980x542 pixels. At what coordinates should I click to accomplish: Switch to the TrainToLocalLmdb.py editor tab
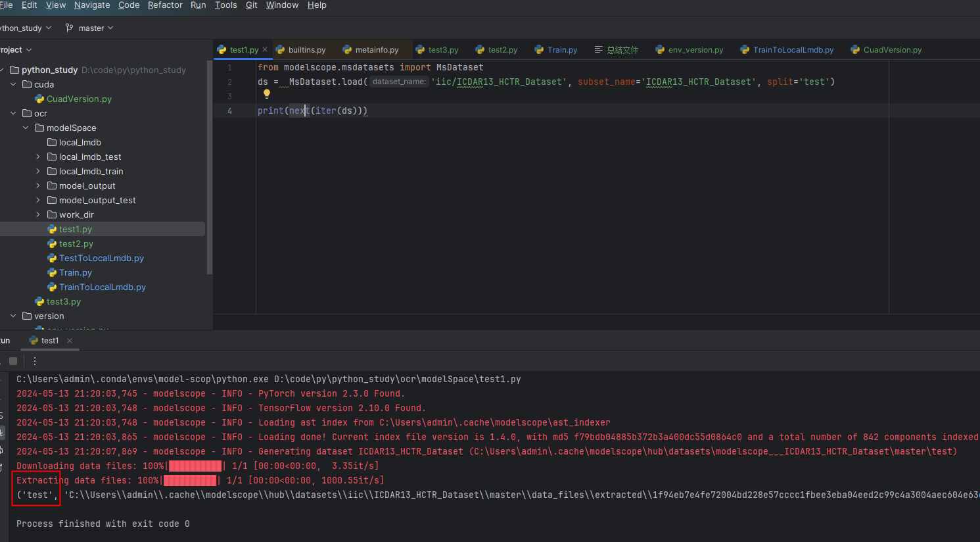coord(787,50)
